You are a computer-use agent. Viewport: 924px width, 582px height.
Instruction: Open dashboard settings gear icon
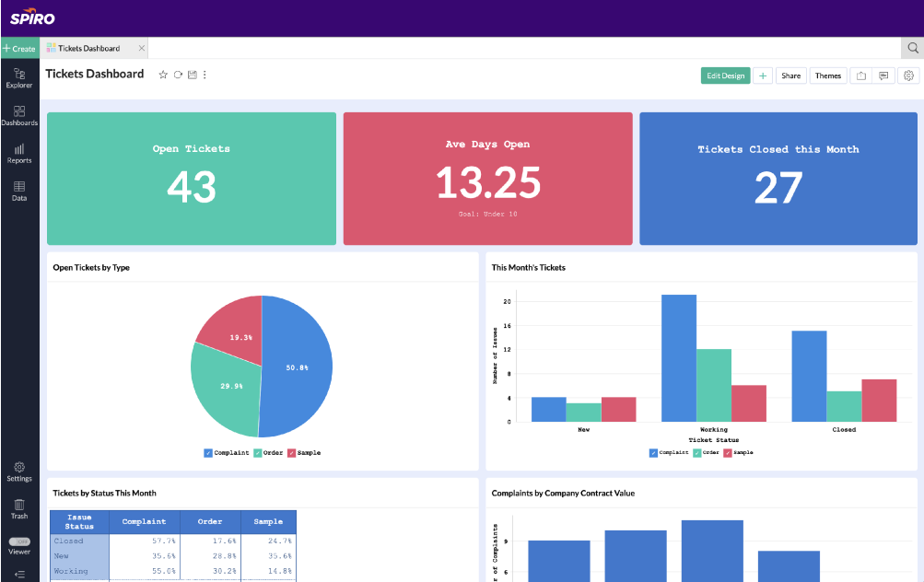click(908, 76)
